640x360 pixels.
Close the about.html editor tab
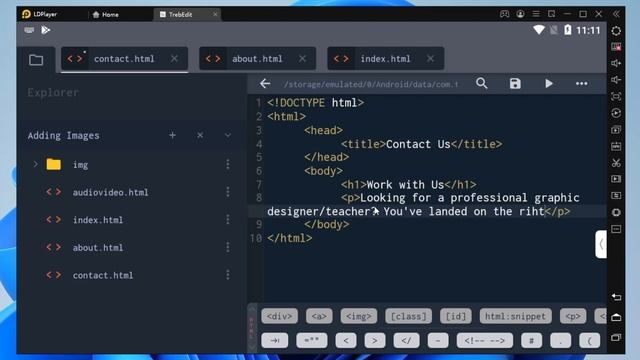click(302, 58)
